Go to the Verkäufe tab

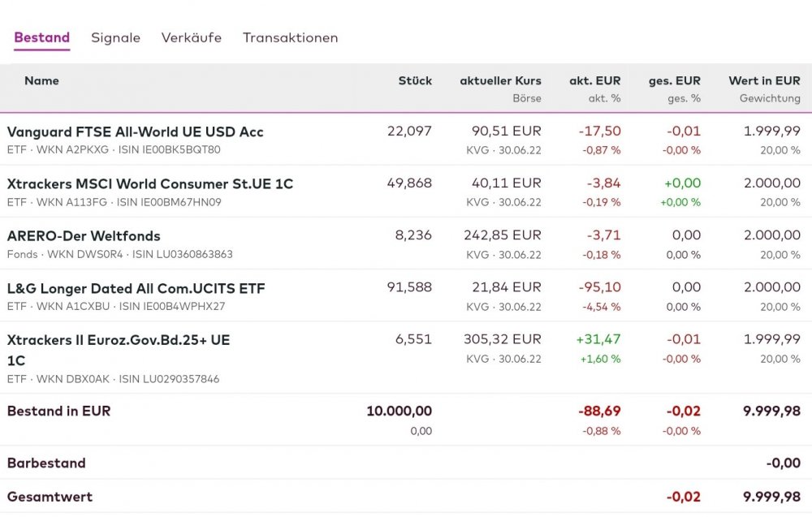point(191,37)
